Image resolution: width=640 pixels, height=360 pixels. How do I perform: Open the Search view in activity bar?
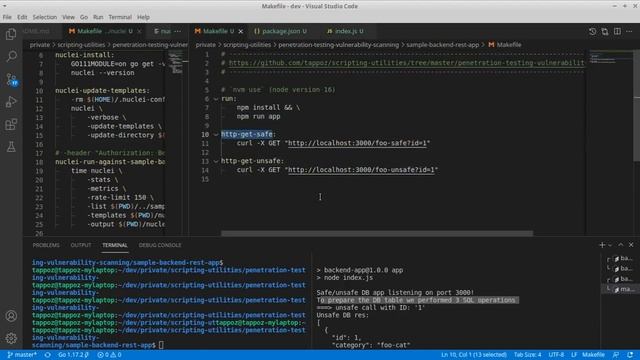11,56
